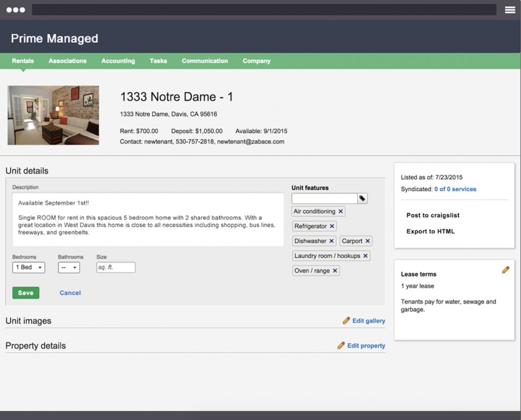521x420 pixels.
Task: Click the property photo thumbnail
Action: 53,115
